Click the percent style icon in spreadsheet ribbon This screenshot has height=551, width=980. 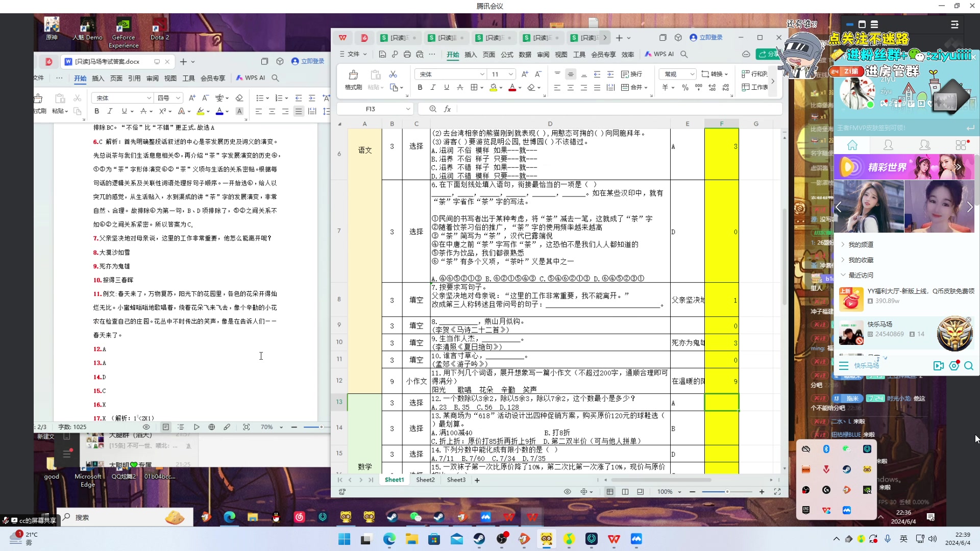(x=685, y=88)
